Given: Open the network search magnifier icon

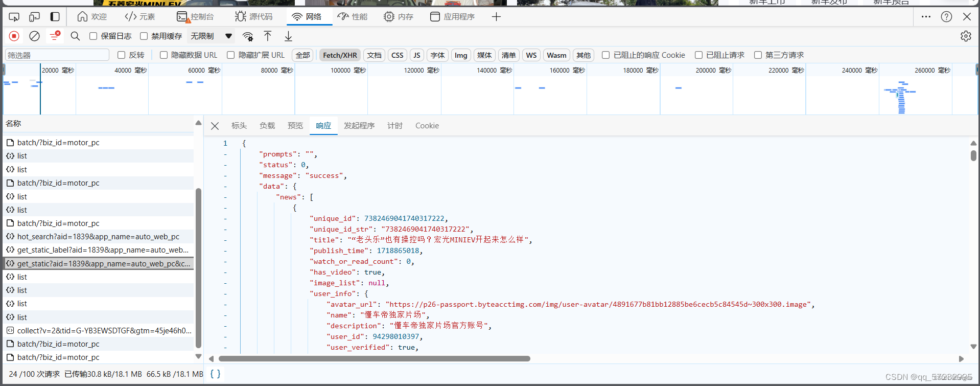Looking at the screenshot, I should click(x=75, y=36).
